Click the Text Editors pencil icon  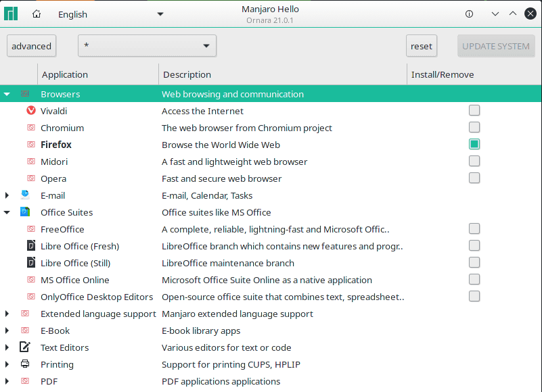(25, 347)
